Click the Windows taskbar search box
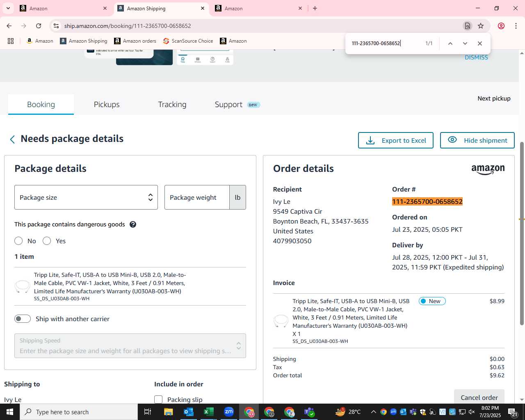 [x=79, y=412]
